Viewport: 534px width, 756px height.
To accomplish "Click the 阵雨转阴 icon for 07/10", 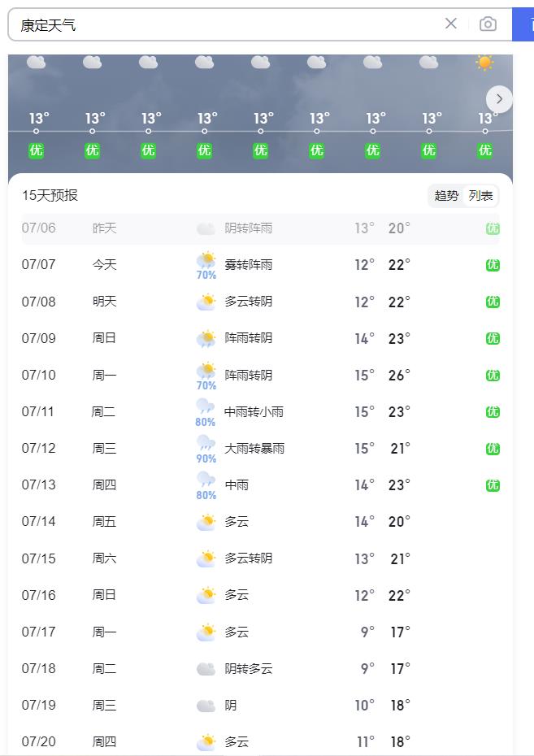I will [206, 371].
